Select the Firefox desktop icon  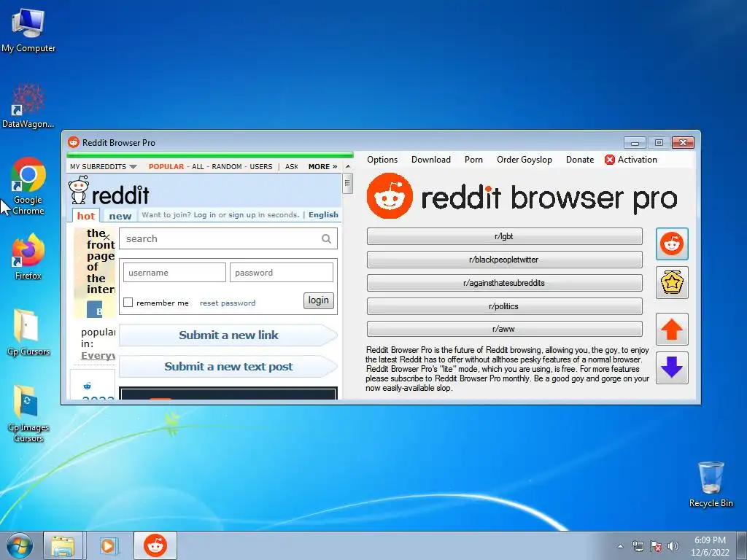28,257
